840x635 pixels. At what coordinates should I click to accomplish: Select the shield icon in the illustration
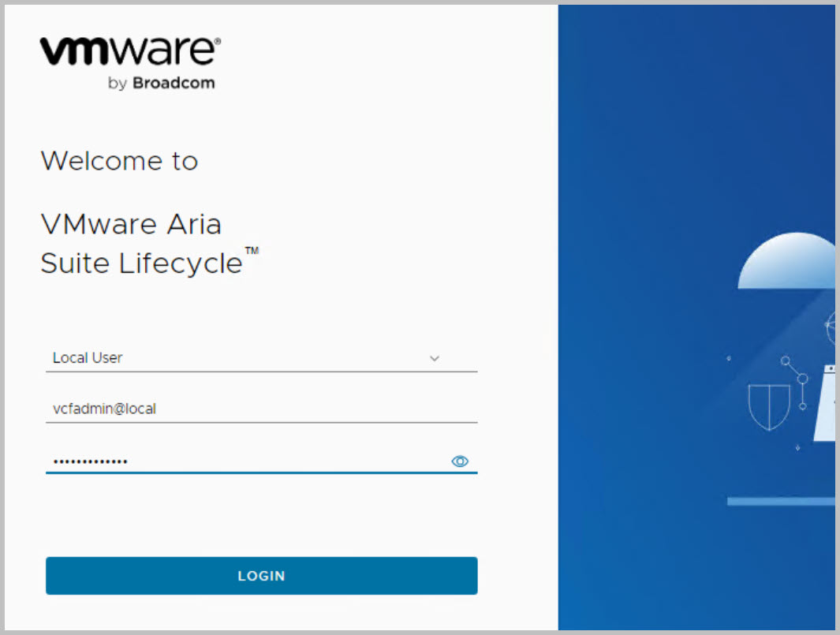(768, 405)
